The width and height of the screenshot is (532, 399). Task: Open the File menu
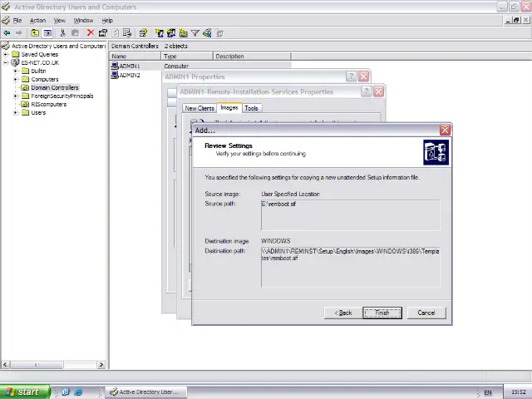coord(17,20)
